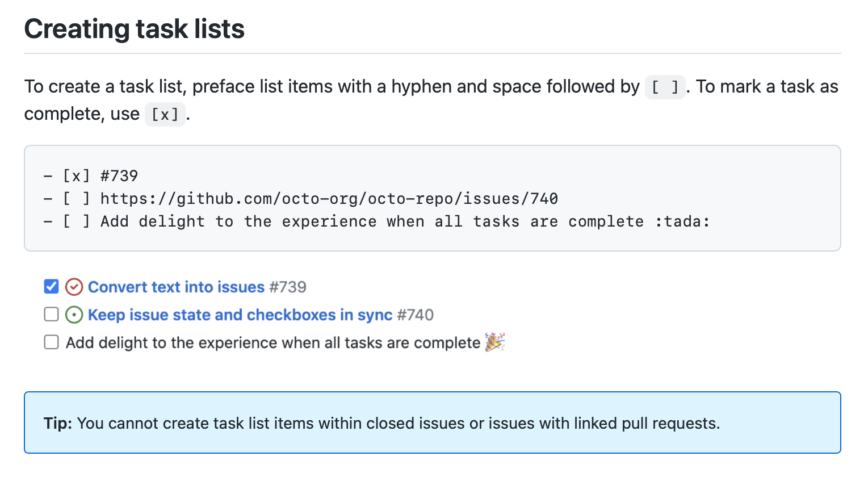The height and width of the screenshot is (477, 868).
Task: Click the '- [x] #739' code line
Action: [91, 176]
